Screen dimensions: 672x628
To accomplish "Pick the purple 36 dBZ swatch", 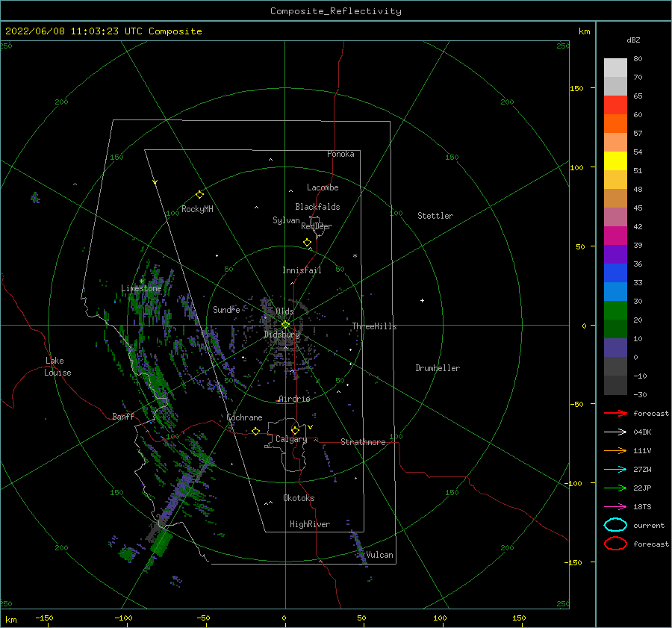I will pos(615,255).
